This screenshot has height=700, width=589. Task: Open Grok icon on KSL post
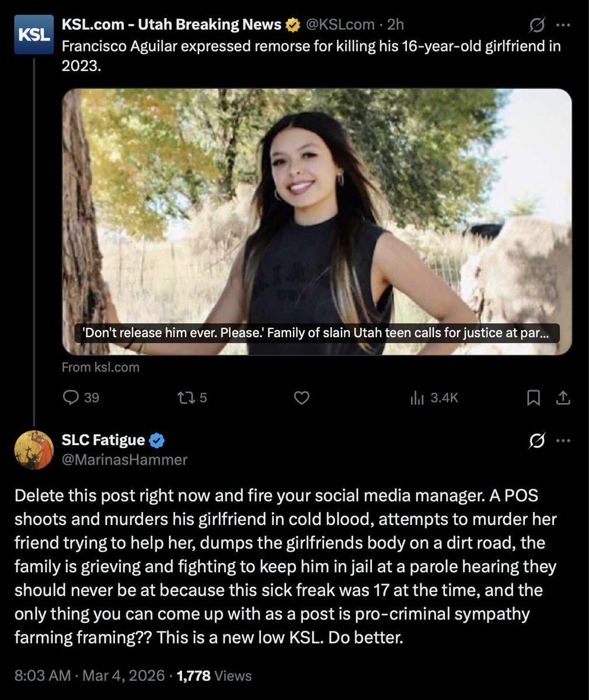tap(536, 25)
